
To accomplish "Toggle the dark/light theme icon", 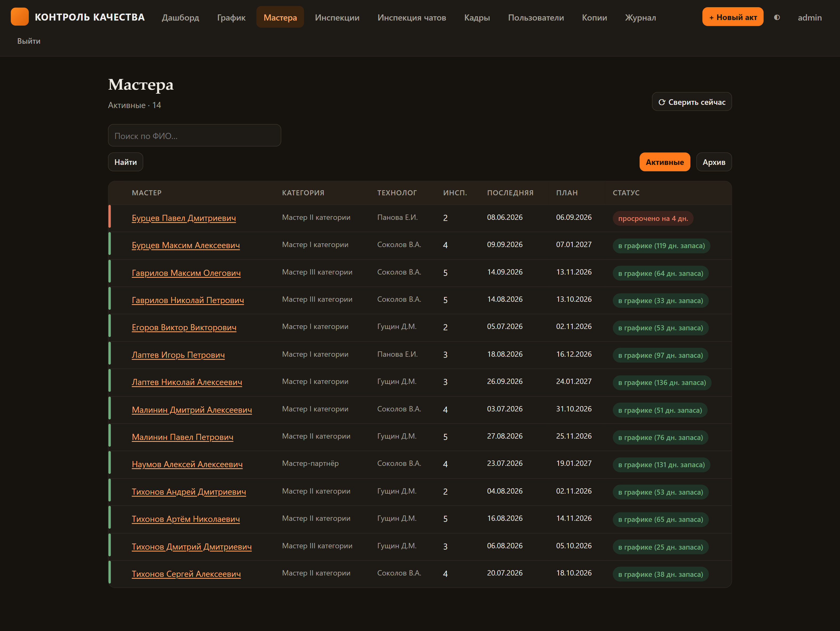I will (777, 17).
